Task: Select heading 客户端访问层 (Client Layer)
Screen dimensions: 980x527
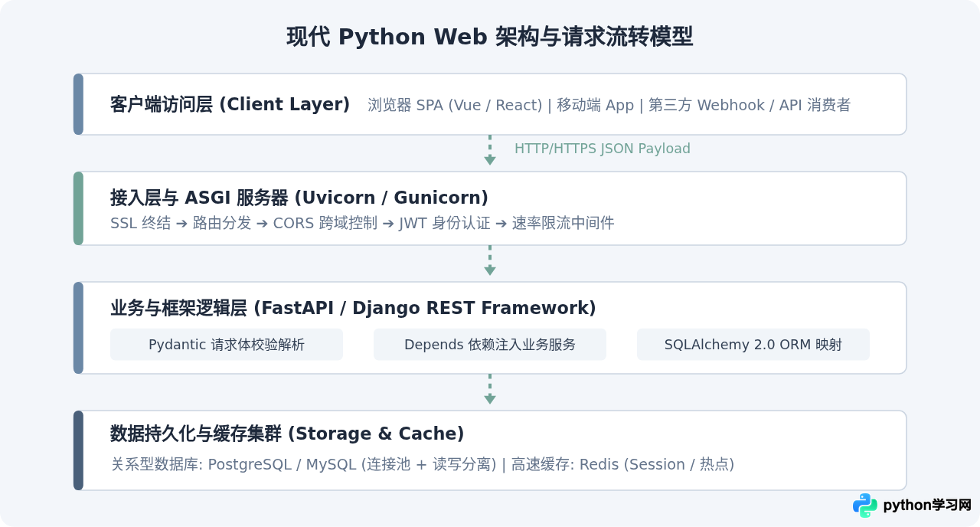Action: (x=230, y=104)
